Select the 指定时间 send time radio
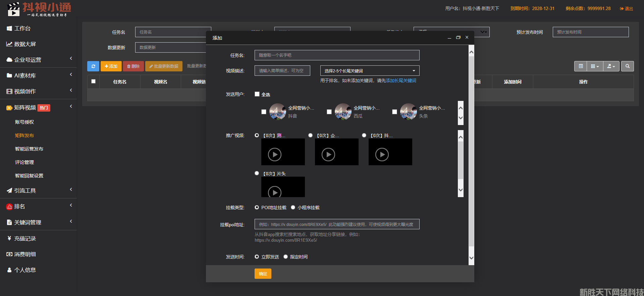The height and width of the screenshot is (296, 644). click(x=286, y=257)
